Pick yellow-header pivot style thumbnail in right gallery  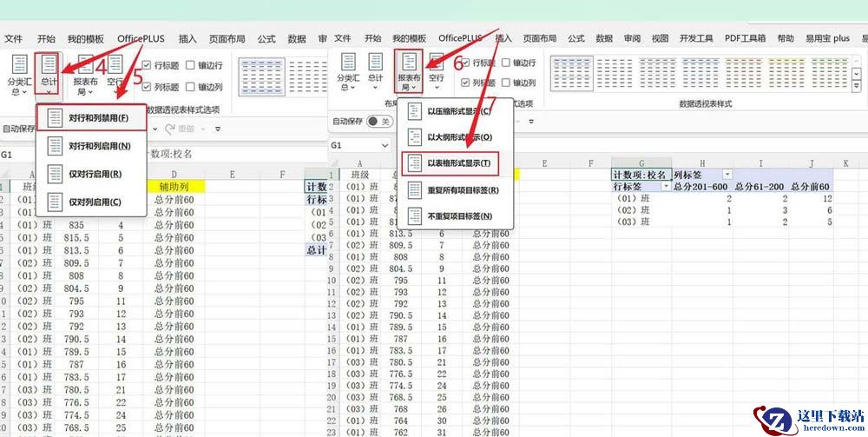786,73
